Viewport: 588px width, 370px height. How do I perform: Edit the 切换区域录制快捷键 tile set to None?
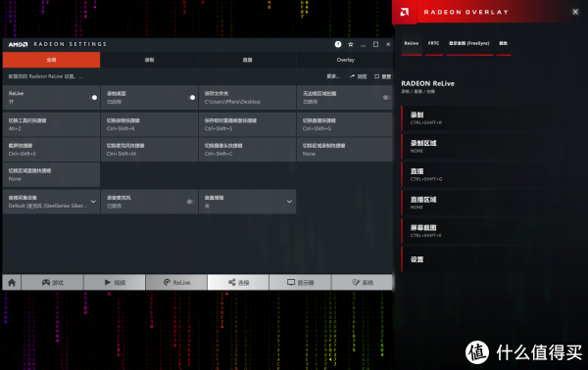coord(345,150)
